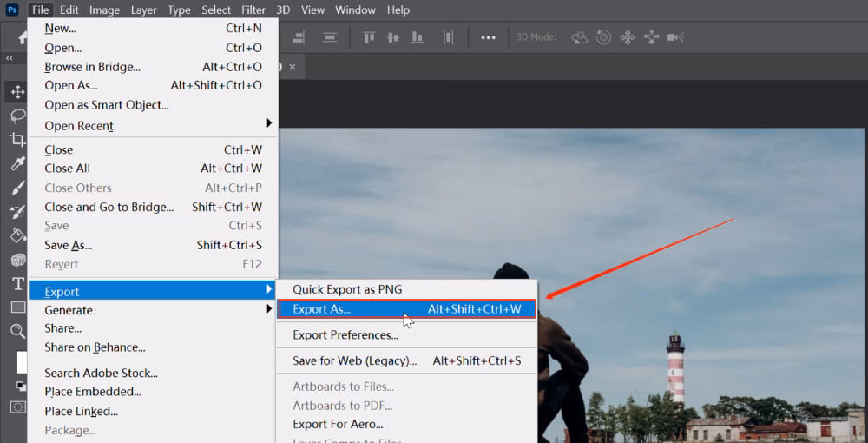Screen dimensions: 868x443
Task: Open the foreground color swatch
Action: point(23,362)
